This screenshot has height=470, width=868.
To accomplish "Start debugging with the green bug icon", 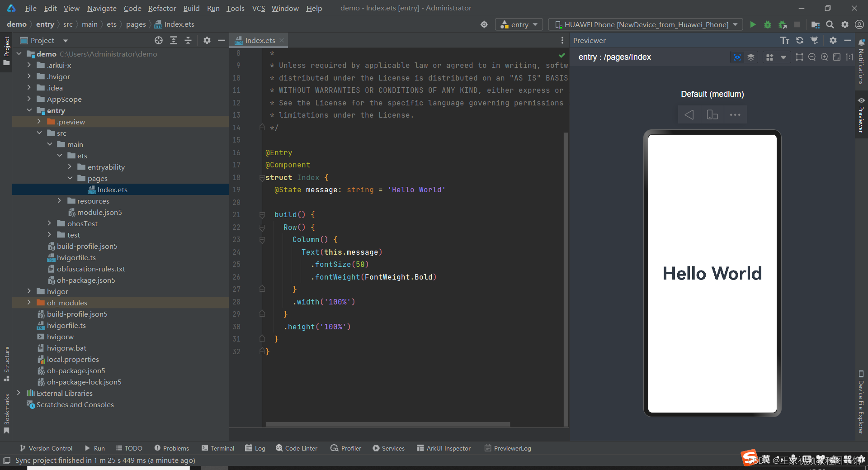I will tap(767, 24).
